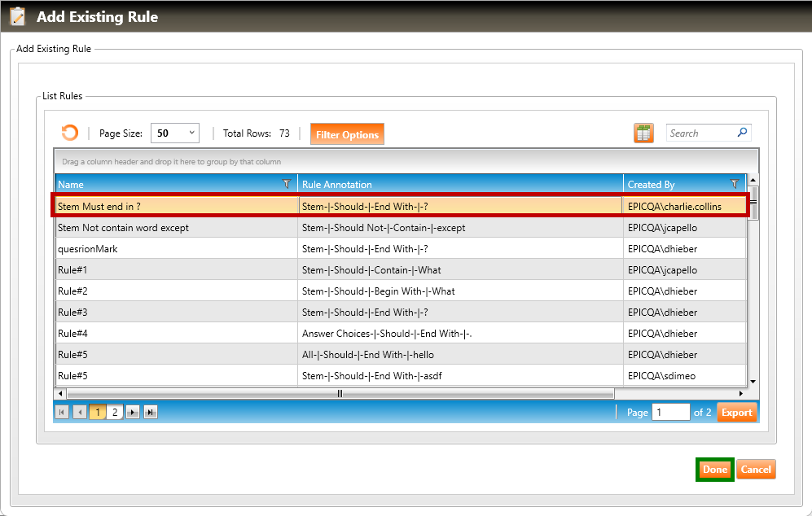Open the Created By column filter icon
The width and height of the screenshot is (812, 516).
click(735, 184)
